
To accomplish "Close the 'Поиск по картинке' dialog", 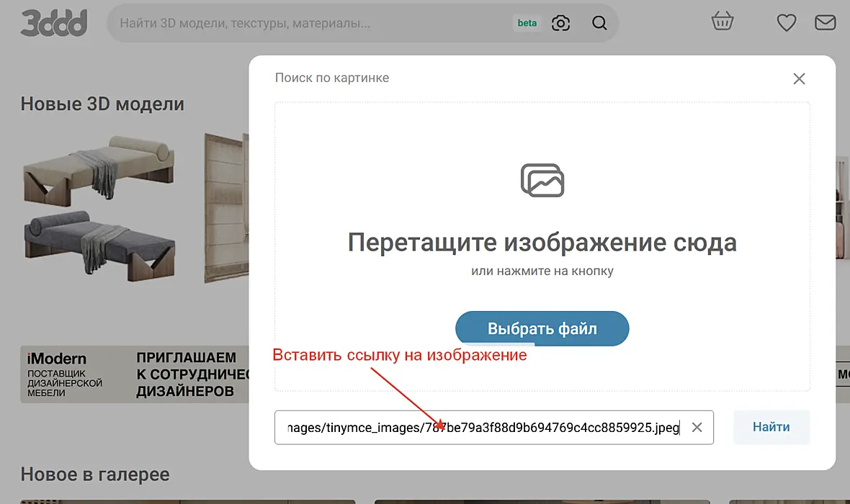I will point(799,78).
